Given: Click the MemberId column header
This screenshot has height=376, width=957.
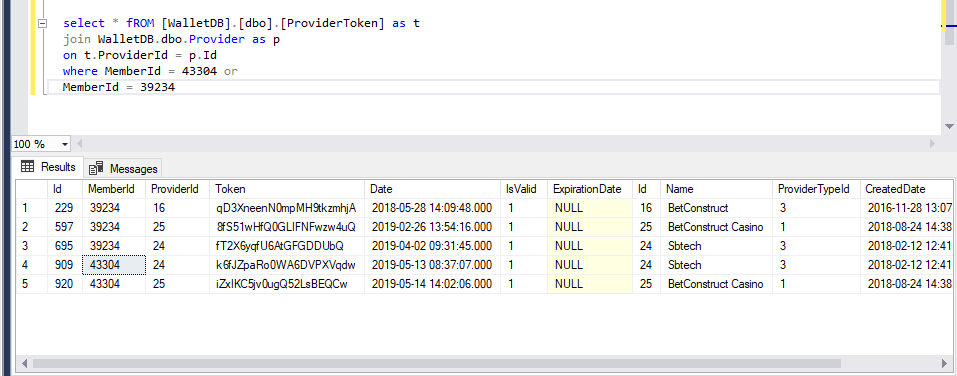Looking at the screenshot, I should tap(114, 189).
